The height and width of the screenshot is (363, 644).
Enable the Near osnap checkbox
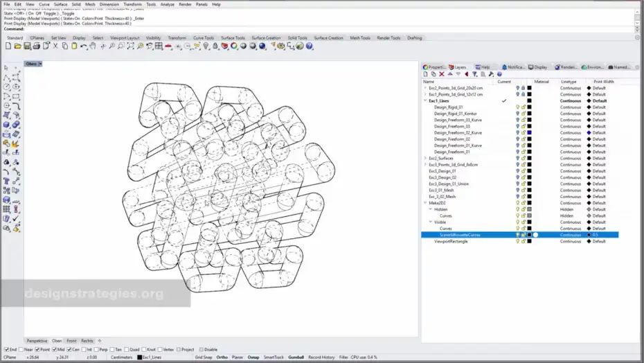click(21, 349)
